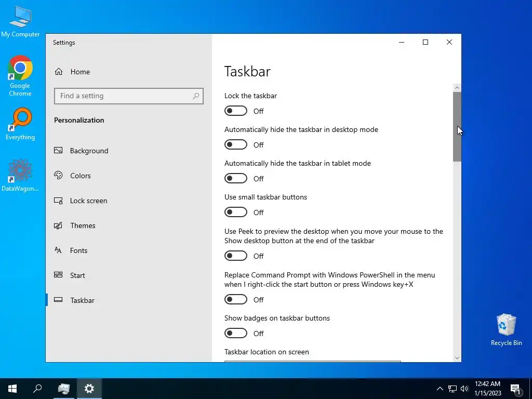Show hidden system tray icons

click(x=440, y=389)
